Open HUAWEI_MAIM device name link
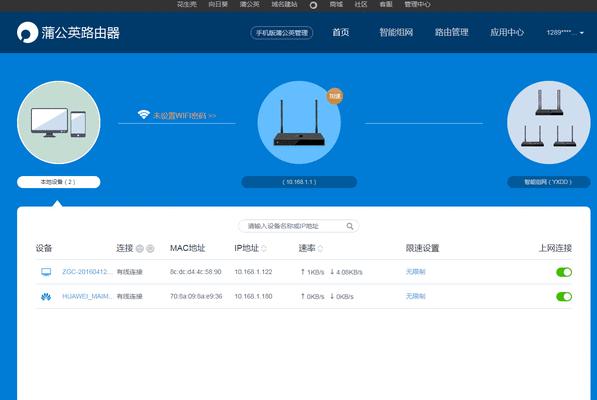Viewport: 597px width, 400px height. coord(87,296)
